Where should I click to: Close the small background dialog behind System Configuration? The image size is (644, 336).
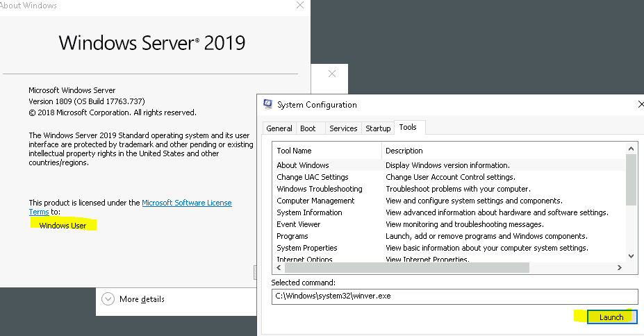[x=332, y=74]
